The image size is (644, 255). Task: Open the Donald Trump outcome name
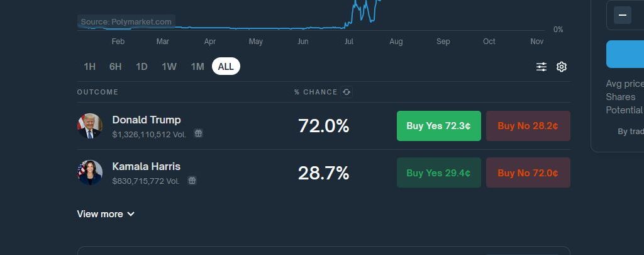[146, 120]
